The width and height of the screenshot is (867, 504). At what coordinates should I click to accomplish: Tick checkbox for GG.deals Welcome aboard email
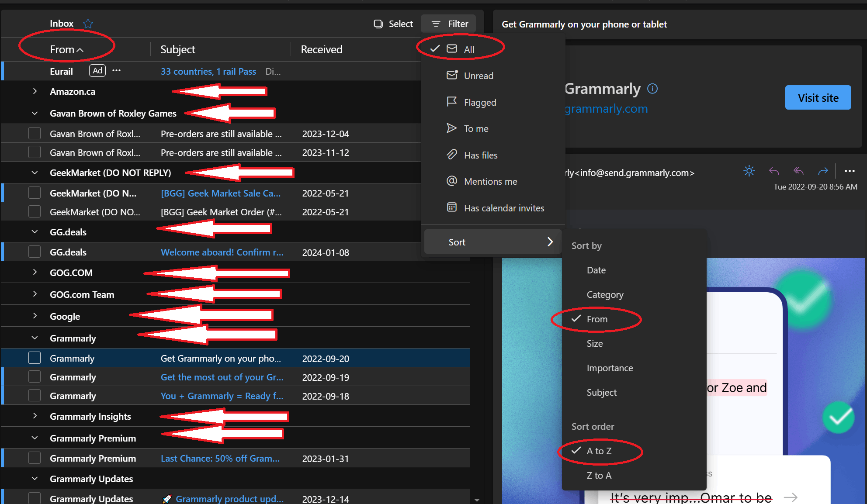coord(35,252)
